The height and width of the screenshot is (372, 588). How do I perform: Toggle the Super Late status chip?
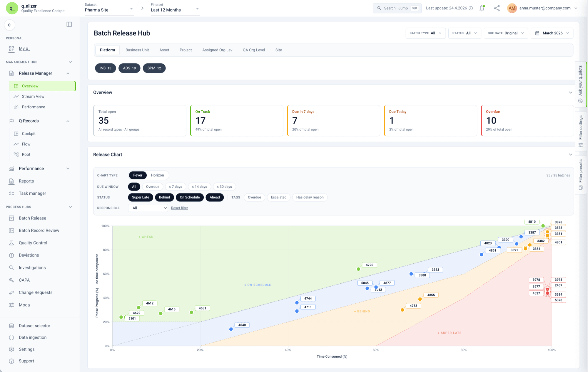(x=141, y=197)
